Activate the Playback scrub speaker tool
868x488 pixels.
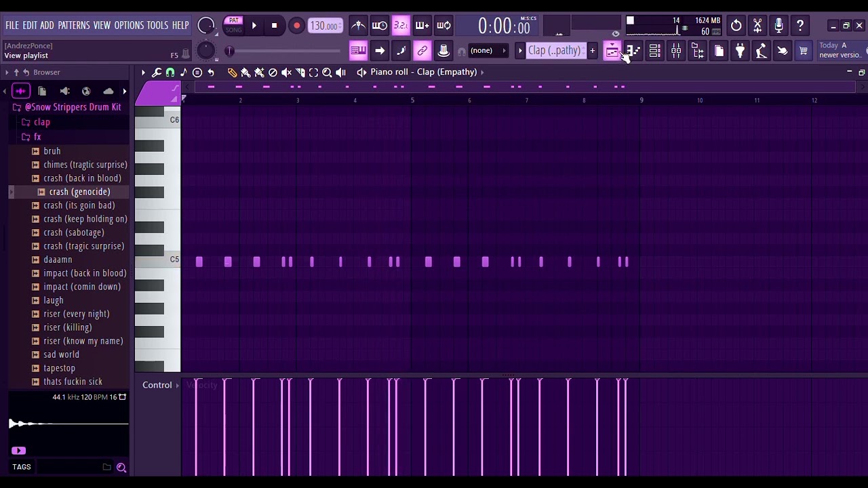click(x=340, y=72)
